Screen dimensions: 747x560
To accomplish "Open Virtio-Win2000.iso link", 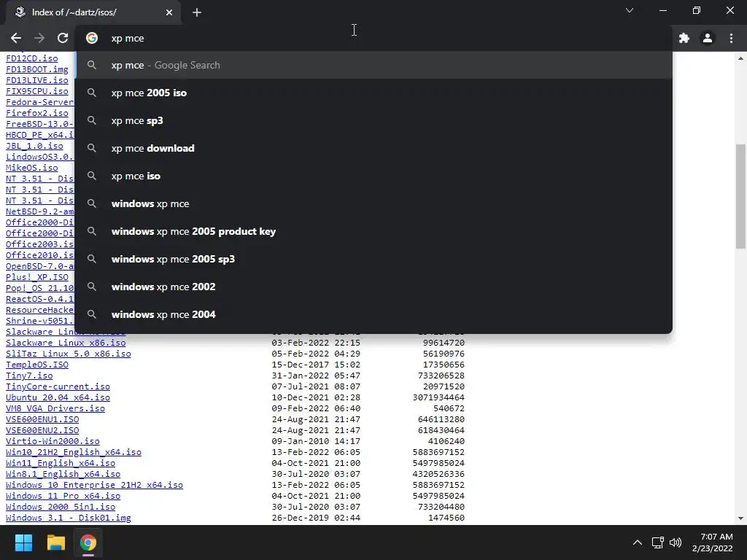I will point(53,441).
